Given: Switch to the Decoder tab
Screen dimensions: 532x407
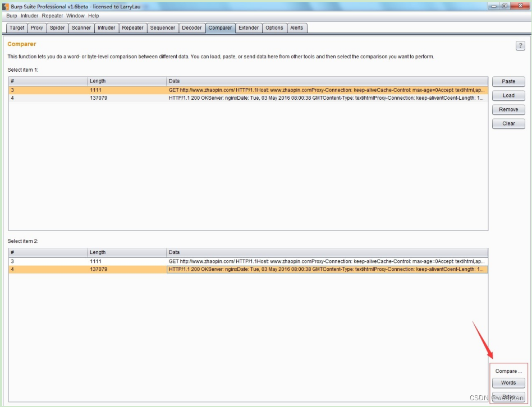Looking at the screenshot, I should coord(192,28).
